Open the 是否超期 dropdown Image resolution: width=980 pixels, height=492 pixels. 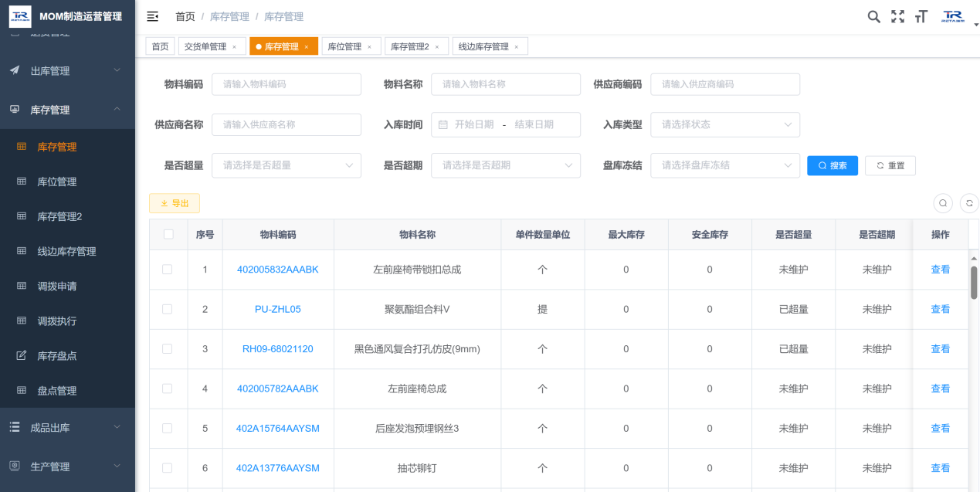click(506, 165)
